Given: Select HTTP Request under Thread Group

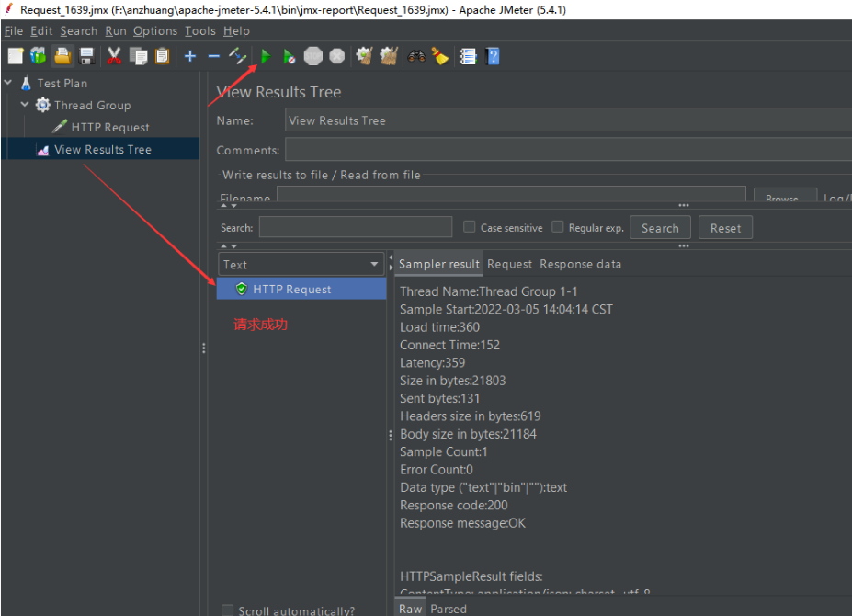Looking at the screenshot, I should click(110, 127).
